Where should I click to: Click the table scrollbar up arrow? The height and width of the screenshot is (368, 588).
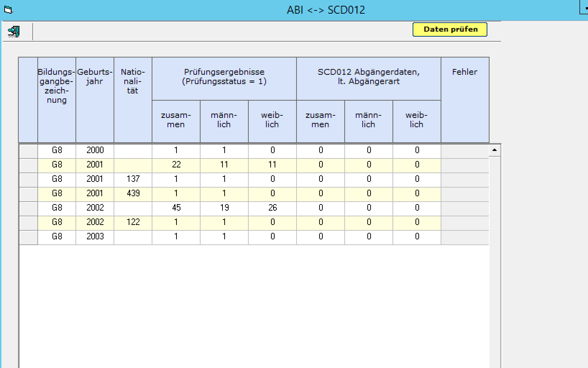point(495,150)
